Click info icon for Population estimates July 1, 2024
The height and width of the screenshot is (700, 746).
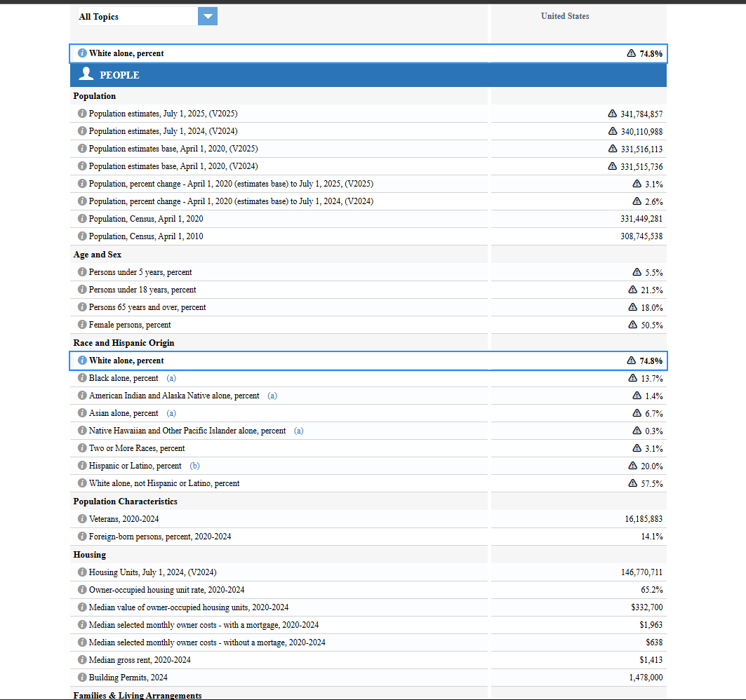click(82, 130)
